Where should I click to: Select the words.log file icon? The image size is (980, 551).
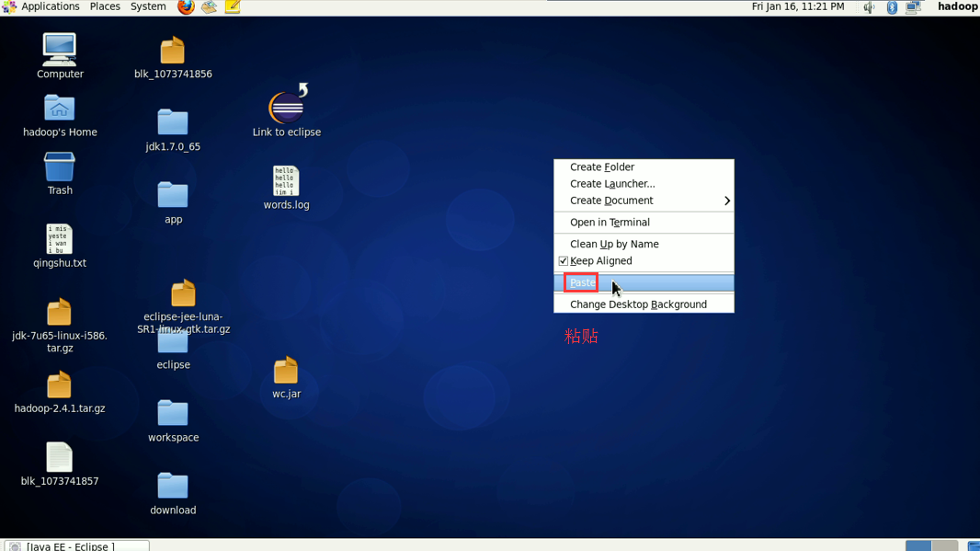tap(286, 180)
